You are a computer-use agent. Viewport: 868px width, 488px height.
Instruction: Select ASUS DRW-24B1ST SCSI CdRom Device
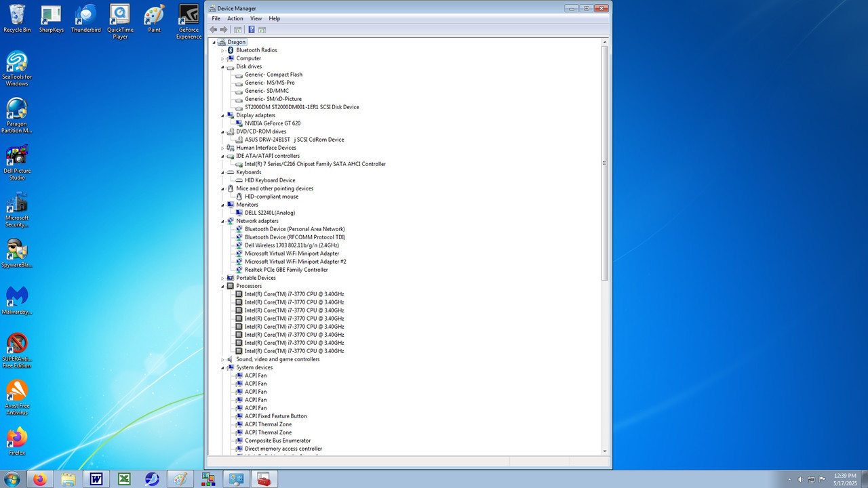click(294, 140)
